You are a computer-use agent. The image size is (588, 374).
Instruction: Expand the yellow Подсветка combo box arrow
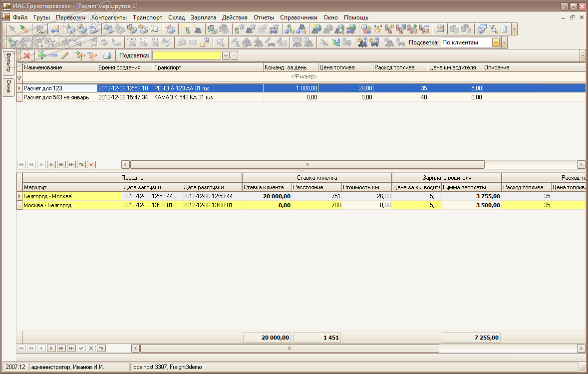click(226, 55)
